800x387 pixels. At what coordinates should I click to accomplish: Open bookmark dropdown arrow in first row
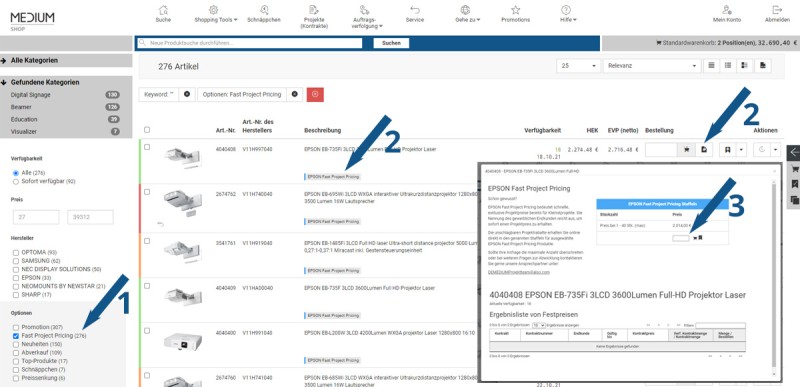coord(741,149)
